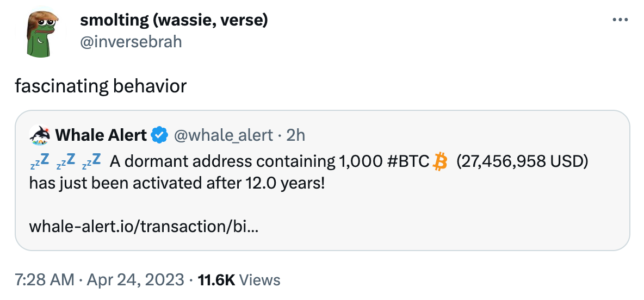Click the fascinating behavior tweet text
644x300 pixels.
(101, 86)
